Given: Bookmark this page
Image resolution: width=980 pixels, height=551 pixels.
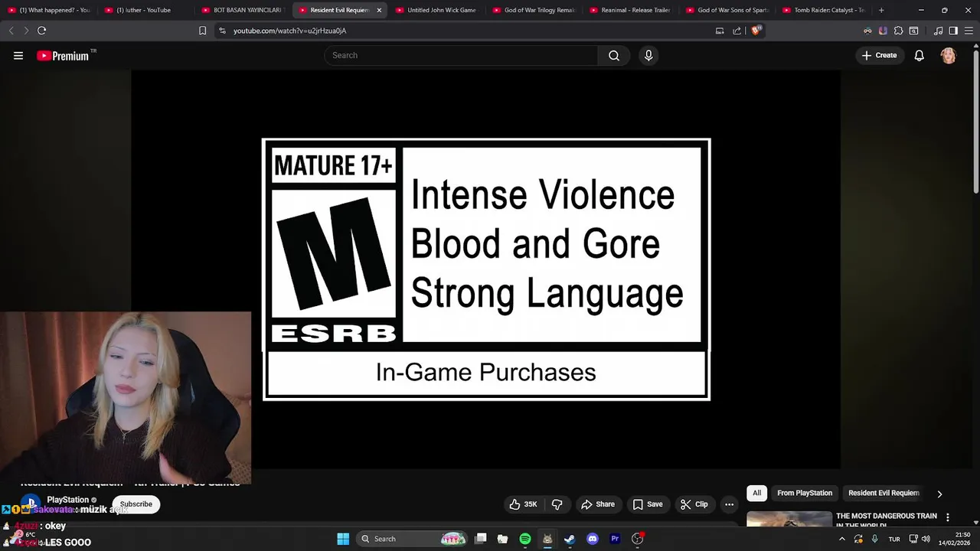Looking at the screenshot, I should (x=202, y=31).
